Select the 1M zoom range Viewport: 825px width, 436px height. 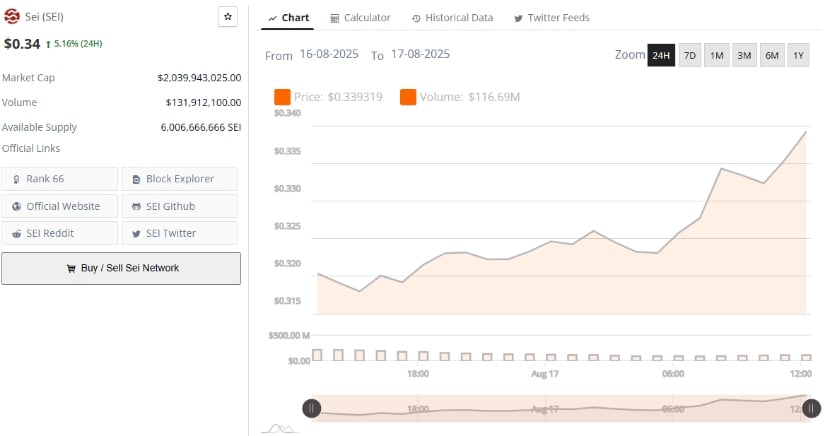coord(717,55)
